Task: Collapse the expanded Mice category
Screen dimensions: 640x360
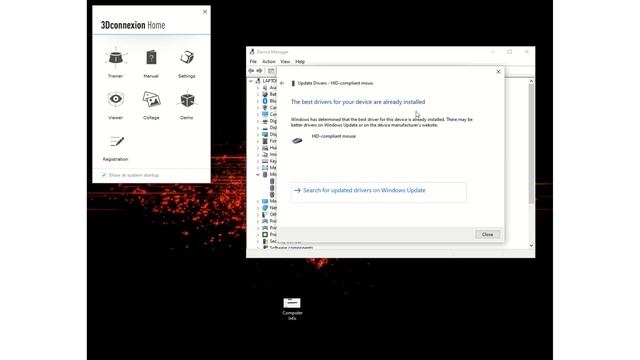Action: (258, 175)
